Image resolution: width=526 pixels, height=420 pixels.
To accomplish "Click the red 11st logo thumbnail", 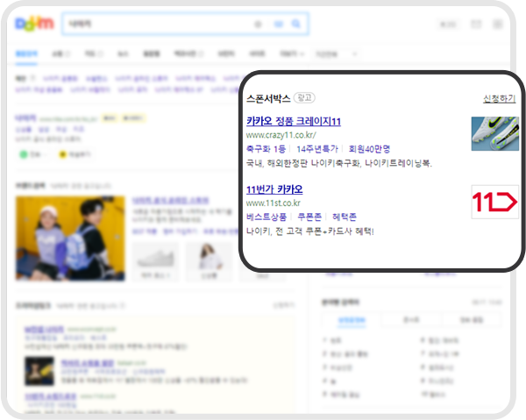I will pyautogui.click(x=494, y=202).
